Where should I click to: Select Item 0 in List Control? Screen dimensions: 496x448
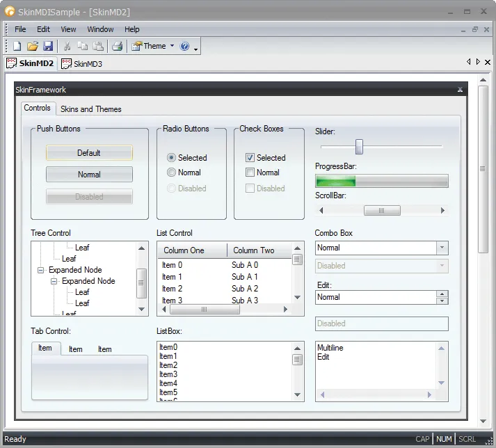coord(172,265)
